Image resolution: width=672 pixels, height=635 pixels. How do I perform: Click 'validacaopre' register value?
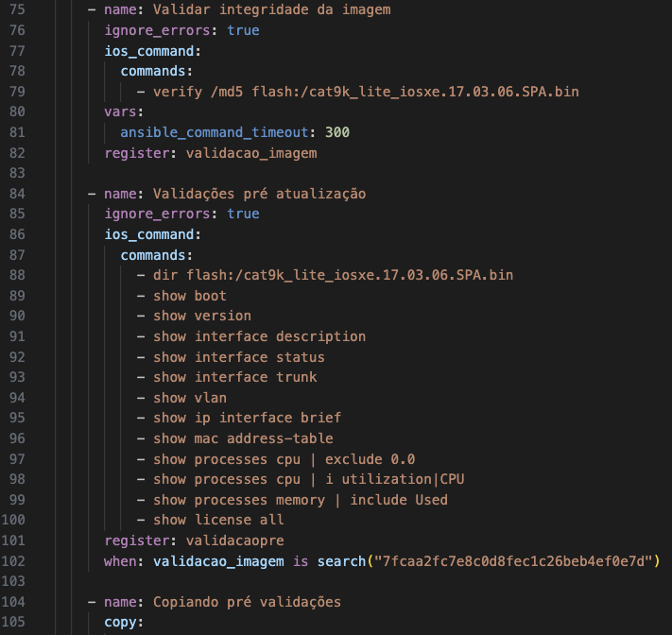(234, 541)
